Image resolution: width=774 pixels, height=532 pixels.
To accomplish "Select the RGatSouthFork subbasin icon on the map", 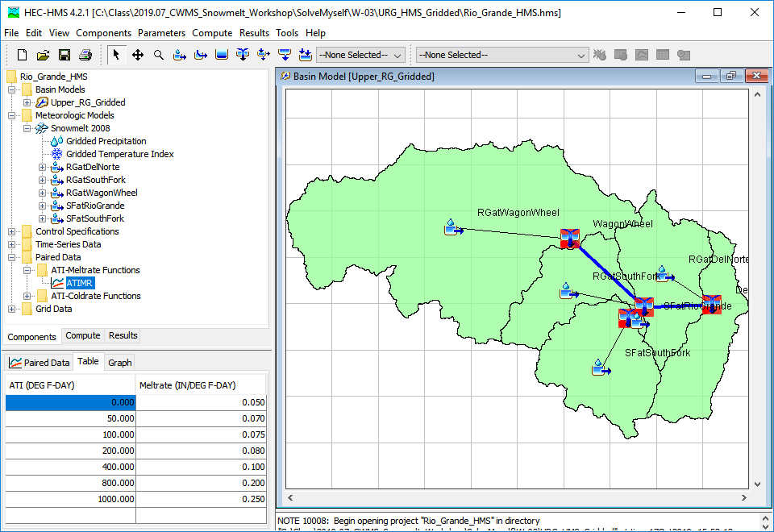I will tap(568, 291).
